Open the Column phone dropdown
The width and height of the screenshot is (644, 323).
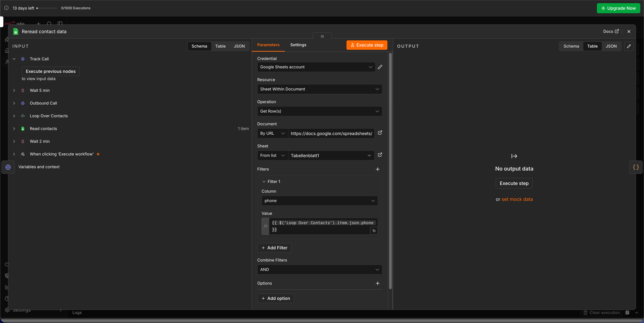(319, 201)
